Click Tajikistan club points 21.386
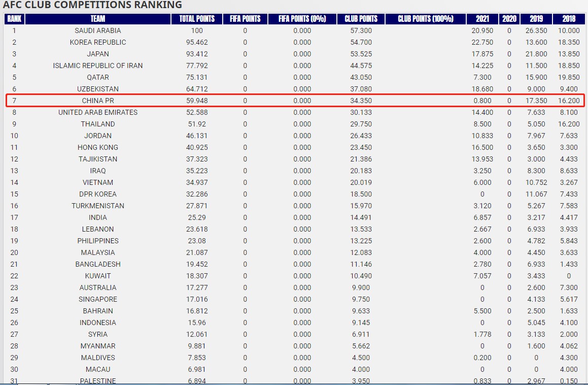Image resolution: width=588 pixels, height=385 pixels. 361,159
